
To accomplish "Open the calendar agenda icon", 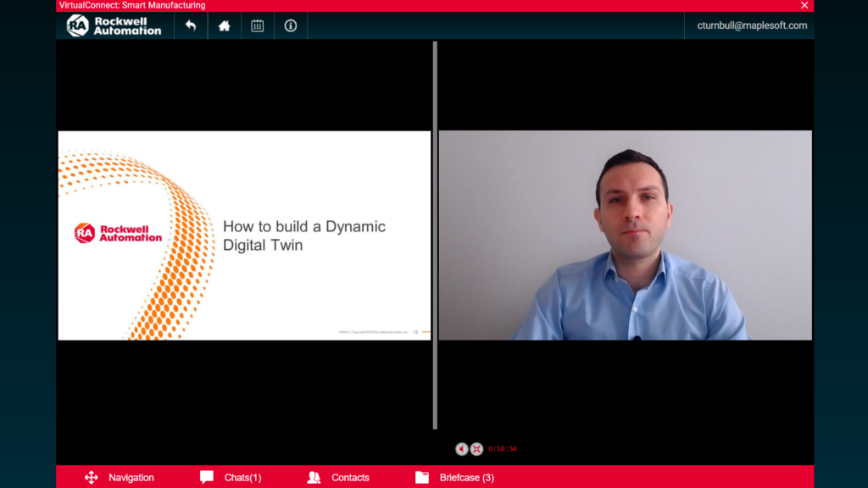I will click(258, 25).
